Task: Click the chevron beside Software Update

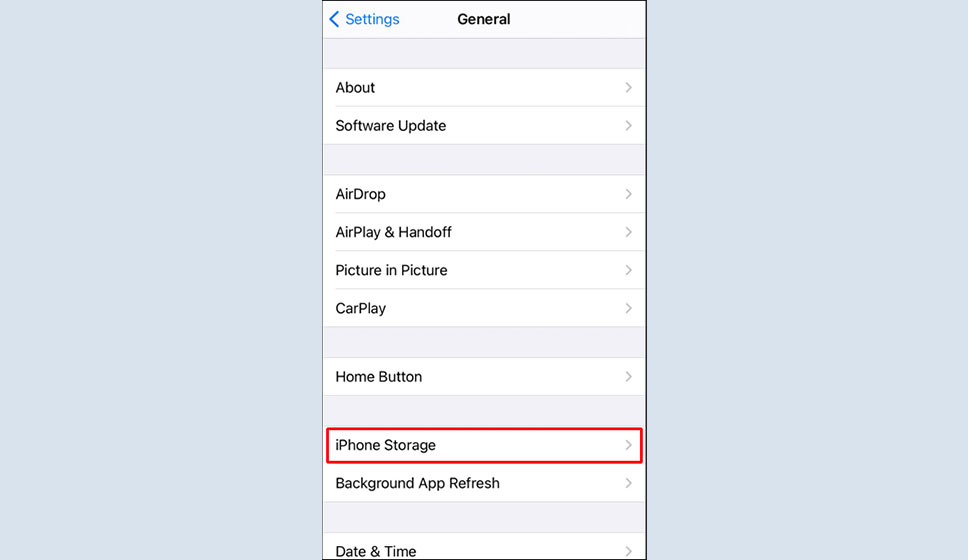Action: pyautogui.click(x=628, y=126)
